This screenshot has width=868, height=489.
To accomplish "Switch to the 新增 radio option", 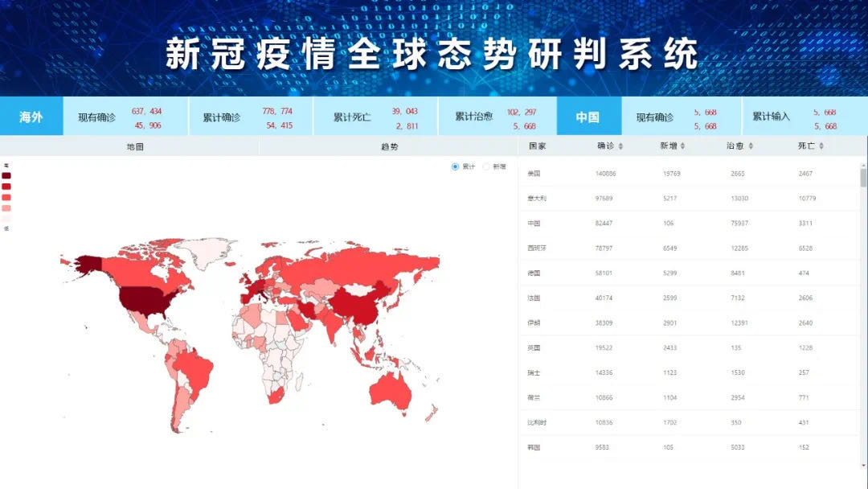I will (486, 166).
